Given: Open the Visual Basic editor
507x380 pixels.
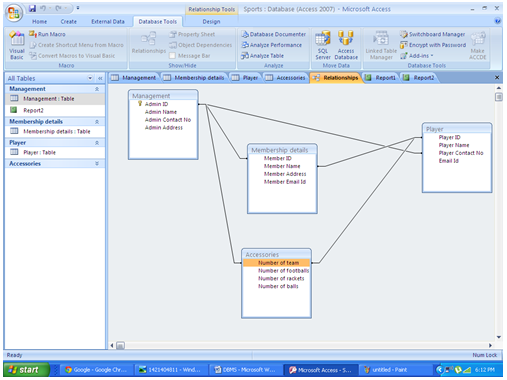Looking at the screenshot, I should [17, 45].
